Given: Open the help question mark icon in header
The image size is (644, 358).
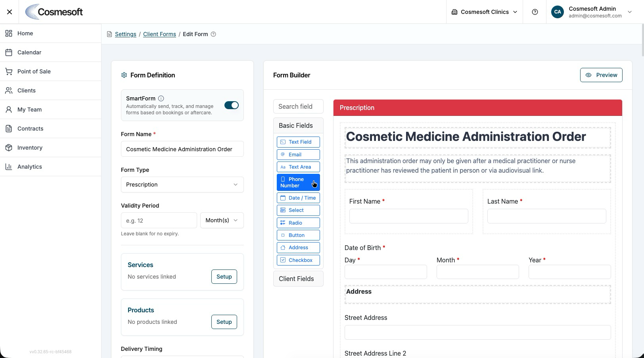Looking at the screenshot, I should [x=535, y=12].
